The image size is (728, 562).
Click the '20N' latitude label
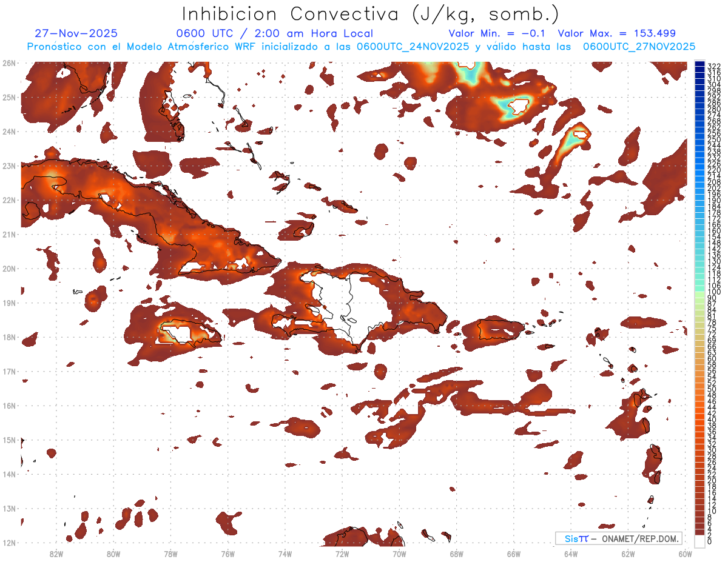pyautogui.click(x=8, y=269)
